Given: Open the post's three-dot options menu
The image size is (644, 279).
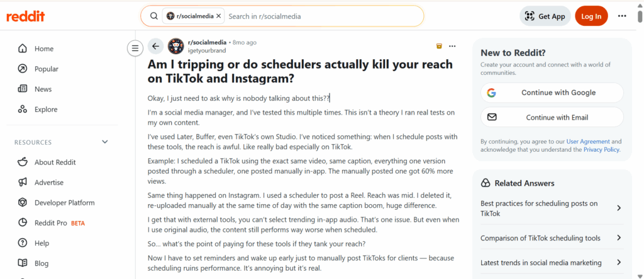Looking at the screenshot, I should (452, 46).
